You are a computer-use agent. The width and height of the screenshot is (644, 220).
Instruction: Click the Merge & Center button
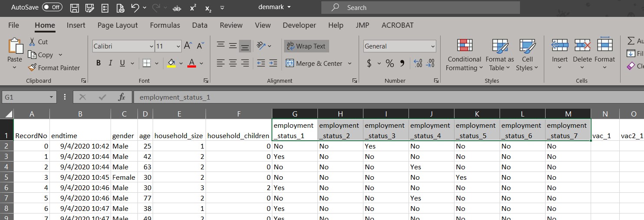314,64
